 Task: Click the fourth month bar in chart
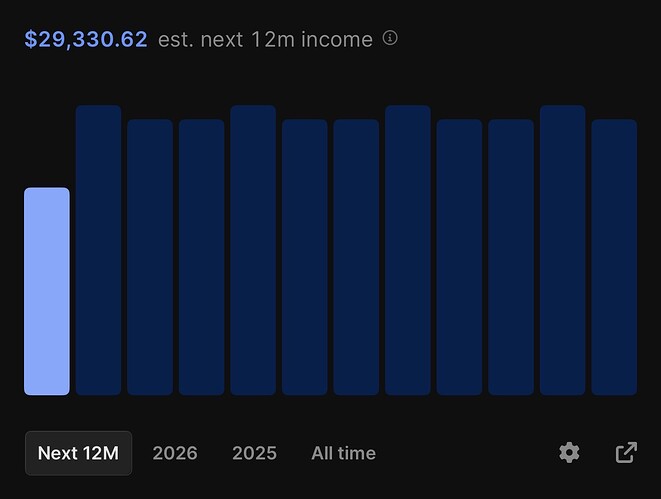[202, 257]
